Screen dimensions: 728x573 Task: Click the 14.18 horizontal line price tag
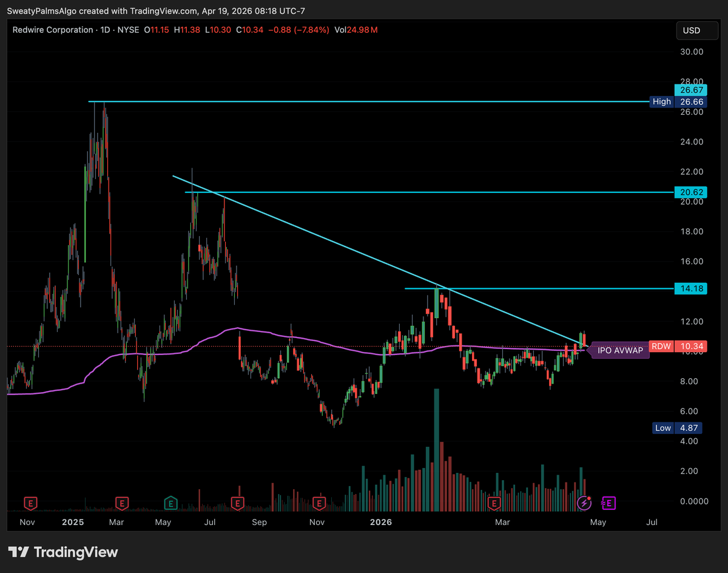690,288
